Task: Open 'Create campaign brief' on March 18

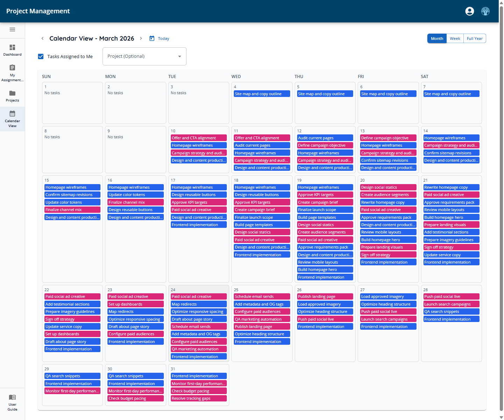Action: (x=262, y=210)
